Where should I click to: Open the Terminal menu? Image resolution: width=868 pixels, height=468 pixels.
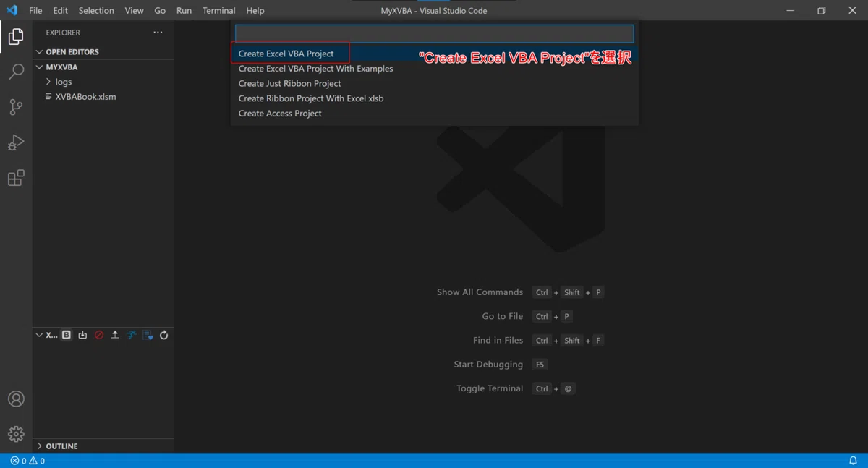218,11
